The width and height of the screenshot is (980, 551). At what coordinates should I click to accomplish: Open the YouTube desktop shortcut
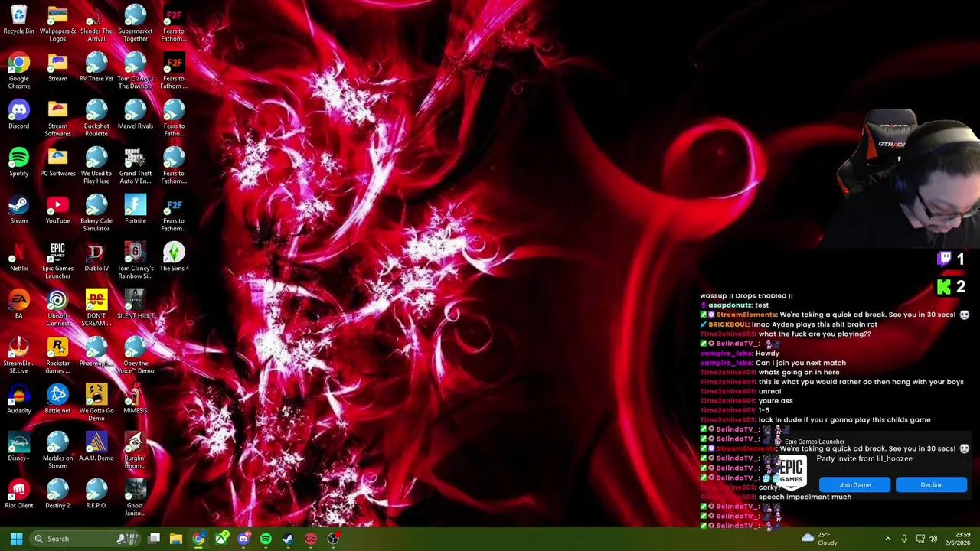coord(57,210)
